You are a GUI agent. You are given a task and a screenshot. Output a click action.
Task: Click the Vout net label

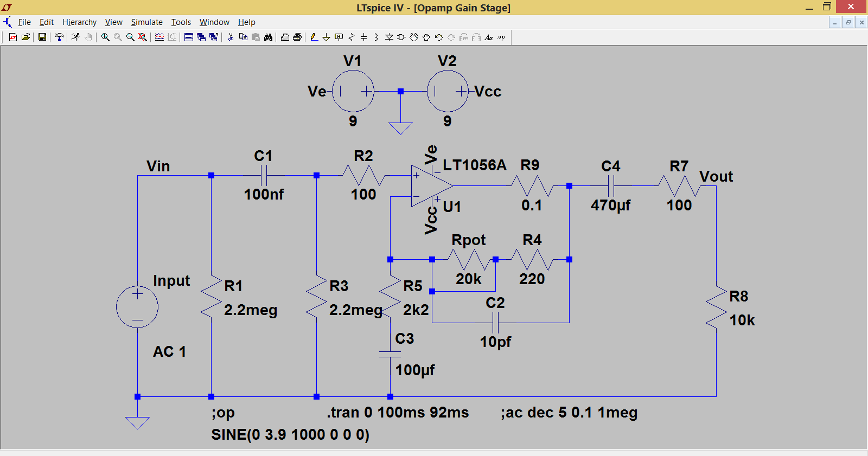tap(716, 177)
